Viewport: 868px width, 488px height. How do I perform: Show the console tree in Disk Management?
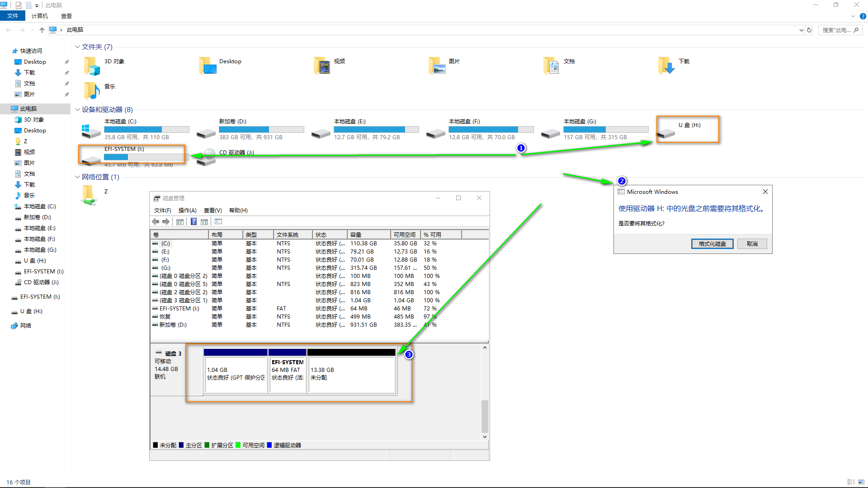point(179,221)
